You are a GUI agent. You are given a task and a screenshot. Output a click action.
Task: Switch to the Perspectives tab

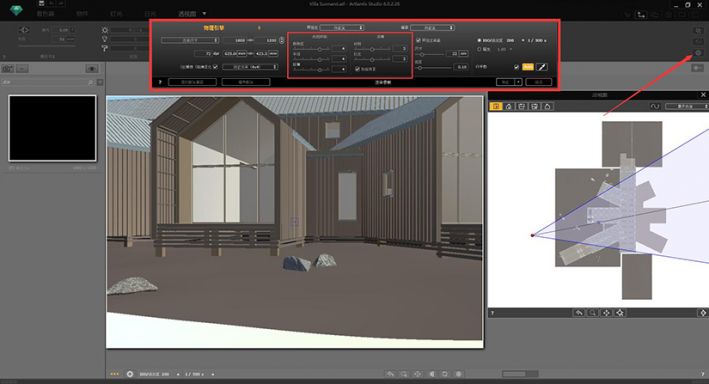point(187,14)
